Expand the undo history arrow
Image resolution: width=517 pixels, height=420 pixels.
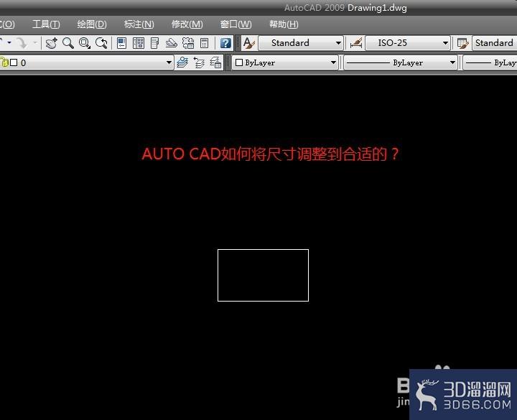pyautogui.click(x=9, y=43)
